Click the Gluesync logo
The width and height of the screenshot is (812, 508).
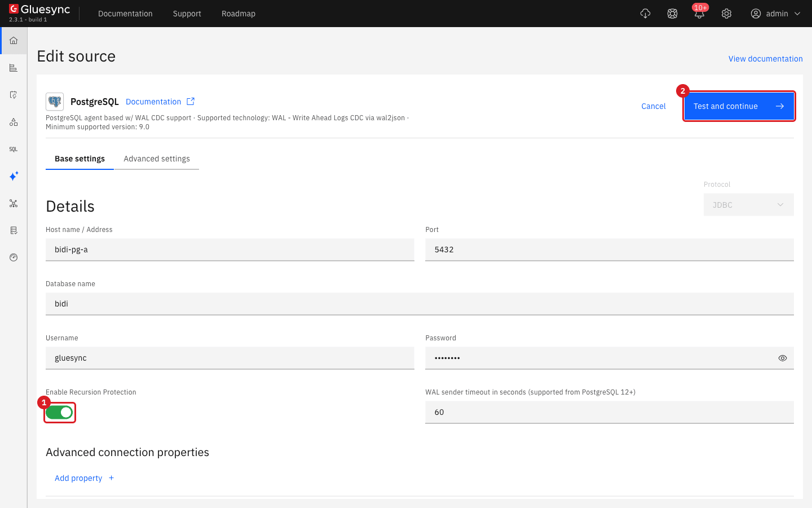click(x=39, y=10)
